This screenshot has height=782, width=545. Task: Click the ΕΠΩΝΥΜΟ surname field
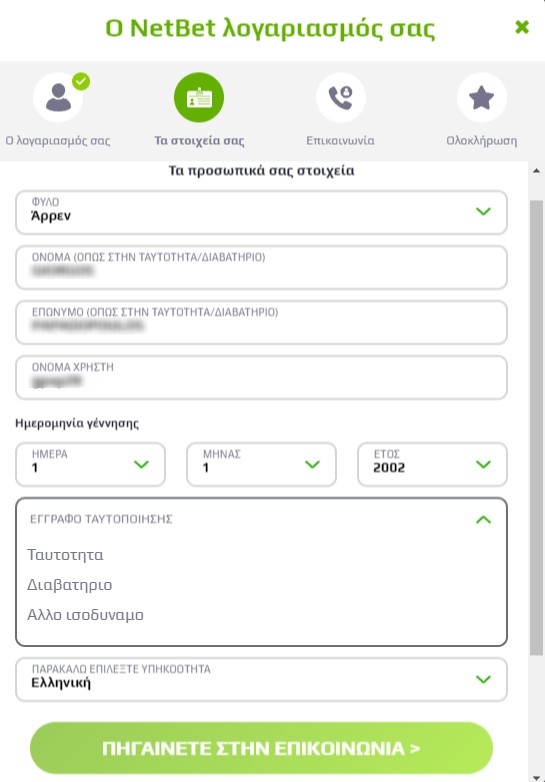pos(261,322)
